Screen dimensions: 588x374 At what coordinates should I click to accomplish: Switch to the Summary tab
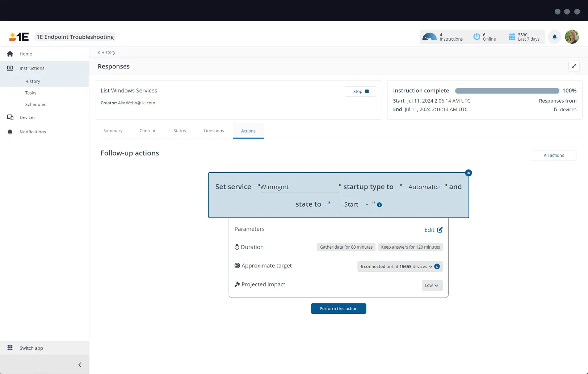click(x=113, y=130)
